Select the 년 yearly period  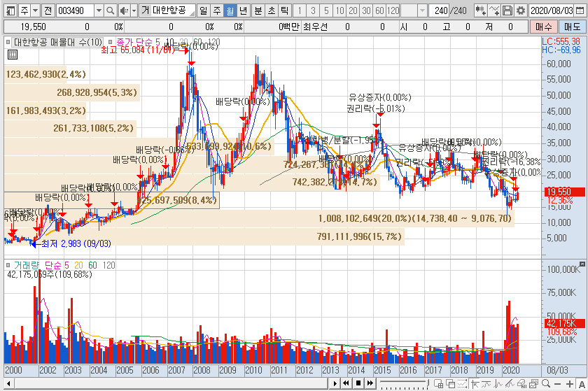point(244,10)
